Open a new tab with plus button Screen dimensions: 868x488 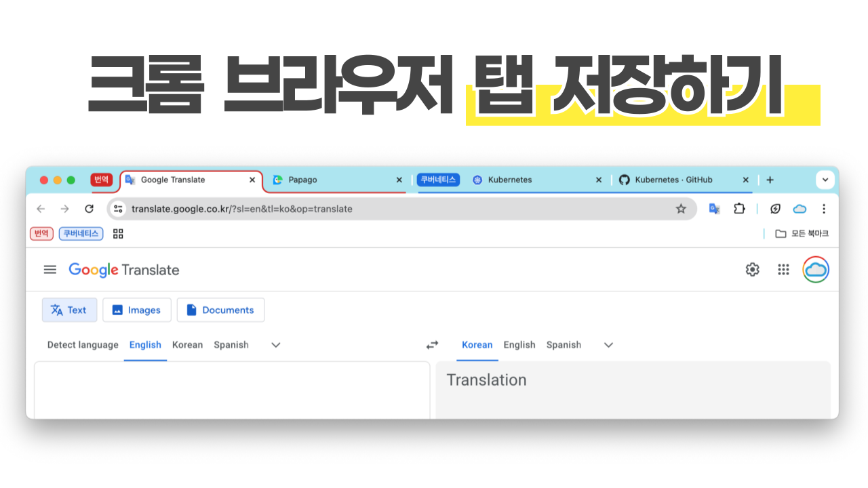(x=770, y=180)
